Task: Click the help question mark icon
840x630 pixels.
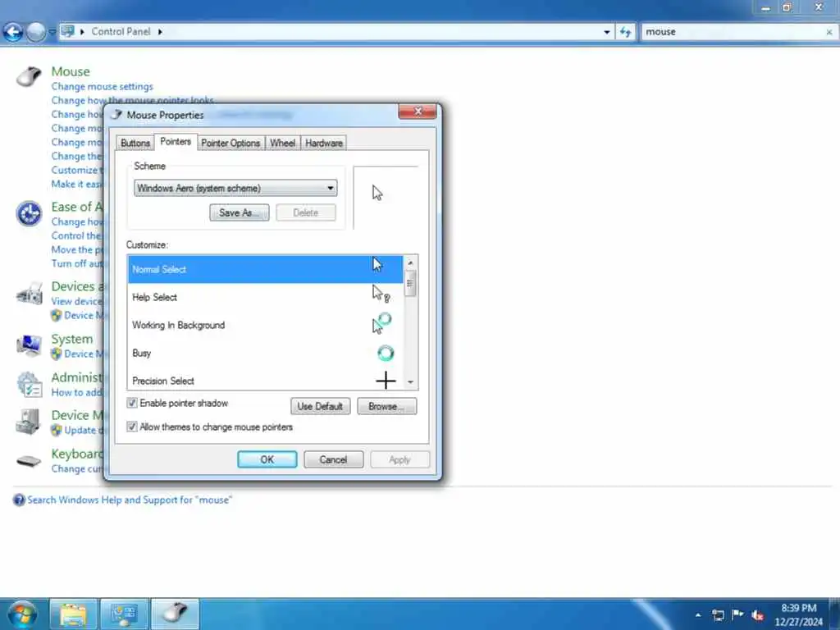Action: [x=19, y=500]
